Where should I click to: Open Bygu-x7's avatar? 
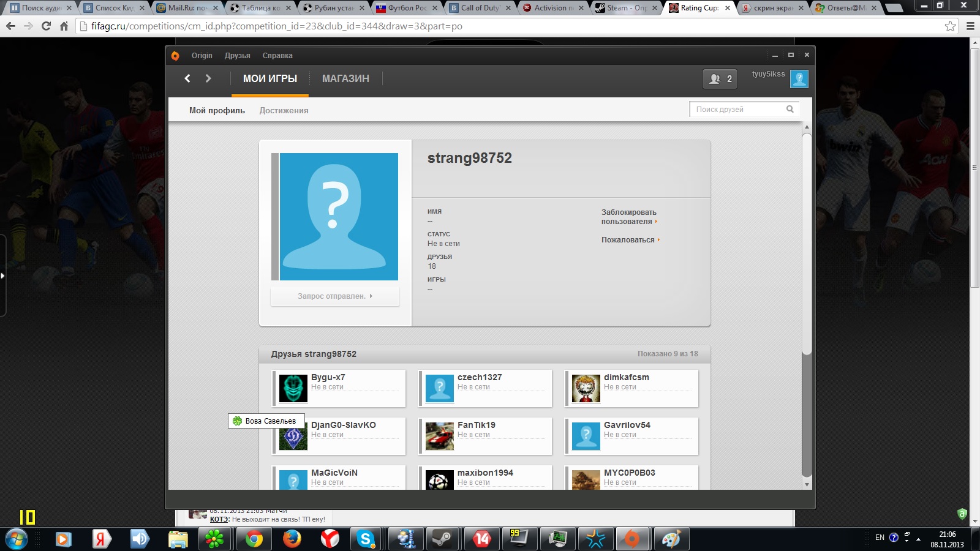(293, 389)
